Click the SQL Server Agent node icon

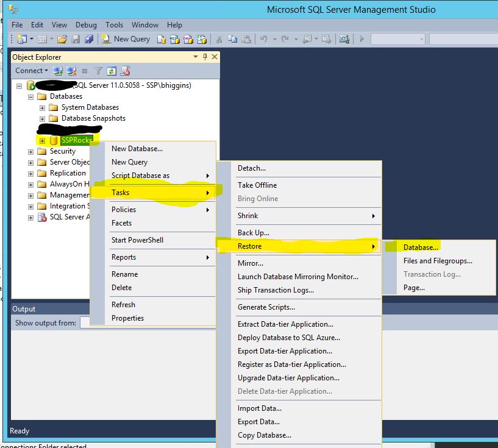click(x=42, y=217)
